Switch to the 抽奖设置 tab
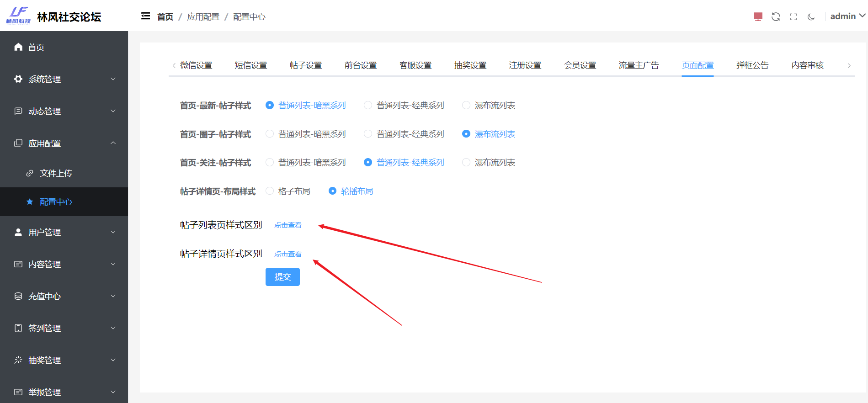Image resolution: width=868 pixels, height=403 pixels. pyautogui.click(x=470, y=65)
